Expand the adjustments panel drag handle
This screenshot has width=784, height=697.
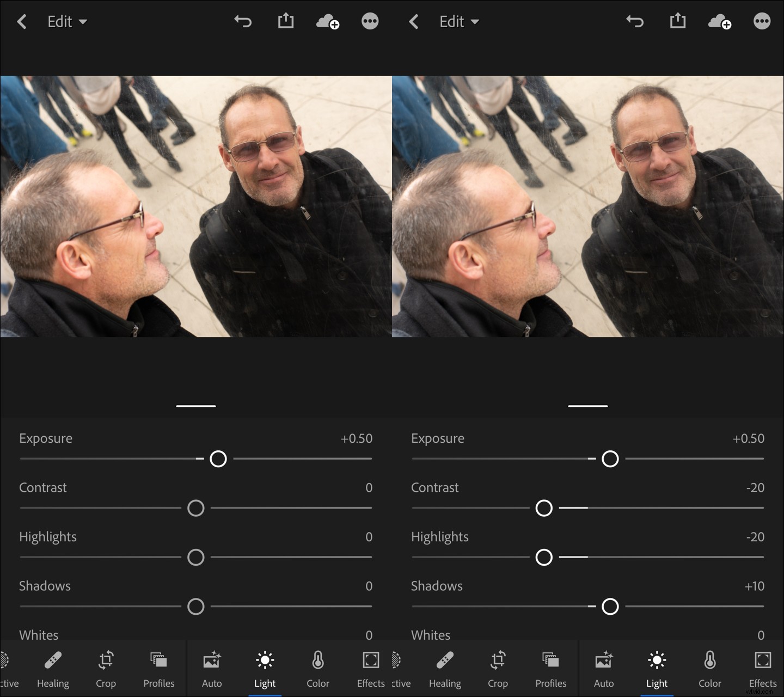(195, 406)
